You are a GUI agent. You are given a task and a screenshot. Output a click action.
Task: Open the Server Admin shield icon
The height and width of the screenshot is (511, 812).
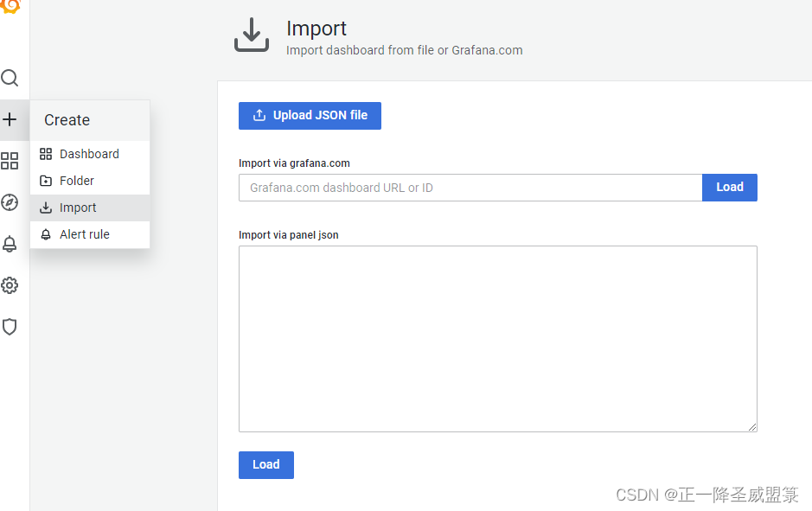tap(10, 327)
